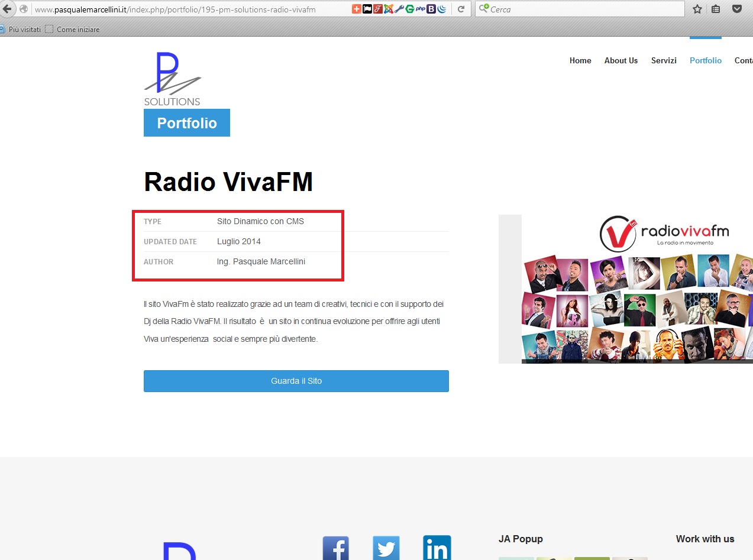The width and height of the screenshot is (753, 560).
Task: Click the PM Solutions logo in header
Action: click(x=173, y=79)
